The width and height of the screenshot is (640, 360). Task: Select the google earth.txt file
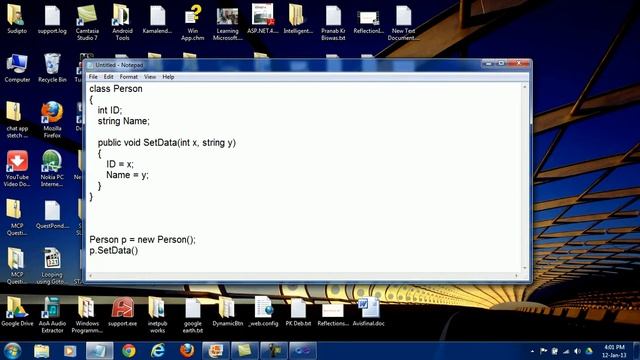click(192, 315)
